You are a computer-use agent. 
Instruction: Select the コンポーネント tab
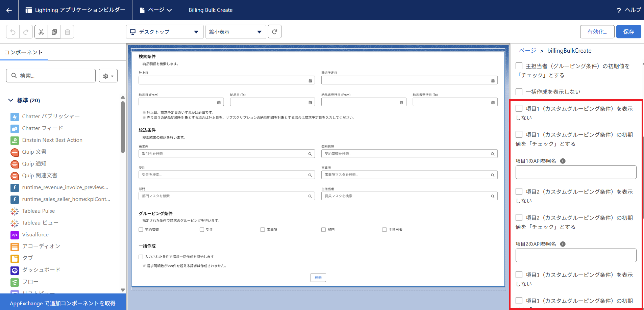pyautogui.click(x=24, y=52)
